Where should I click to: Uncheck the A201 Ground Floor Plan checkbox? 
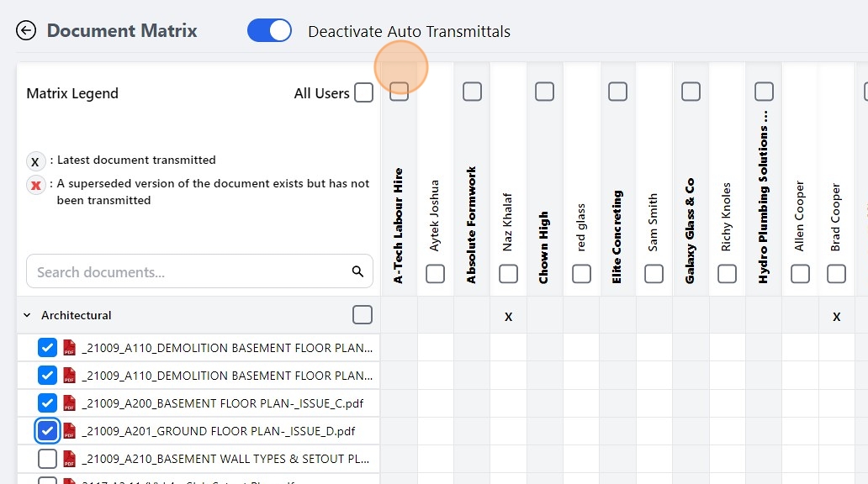tap(48, 431)
